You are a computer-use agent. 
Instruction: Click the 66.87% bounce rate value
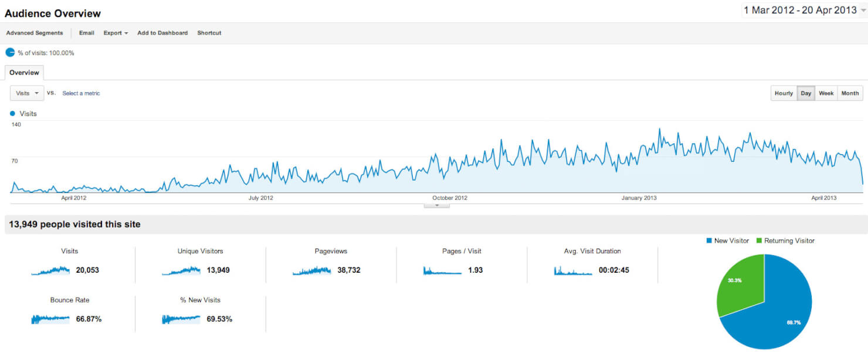click(x=89, y=319)
